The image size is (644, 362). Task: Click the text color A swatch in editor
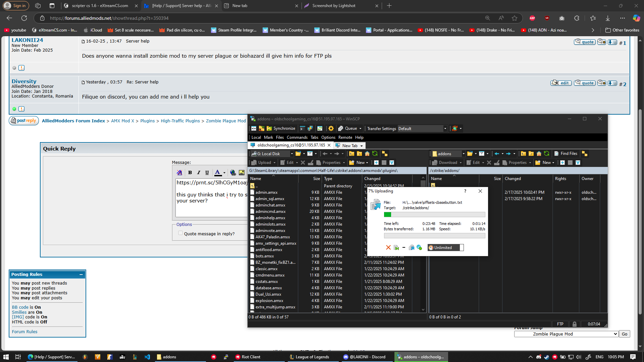click(218, 173)
